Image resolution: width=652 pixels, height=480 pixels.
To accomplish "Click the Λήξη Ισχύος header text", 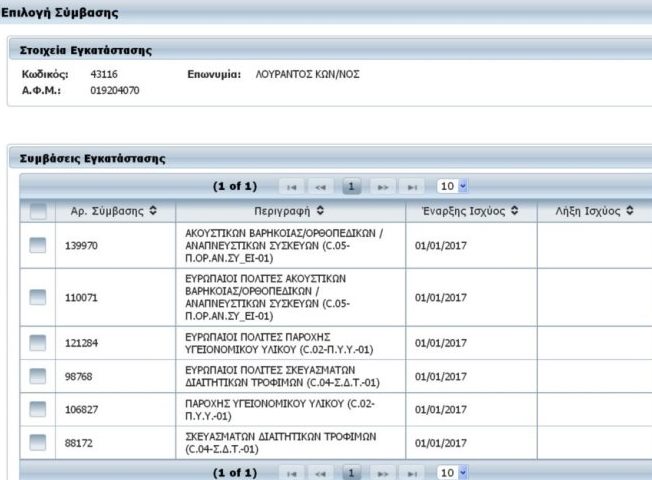I will 588,211.
